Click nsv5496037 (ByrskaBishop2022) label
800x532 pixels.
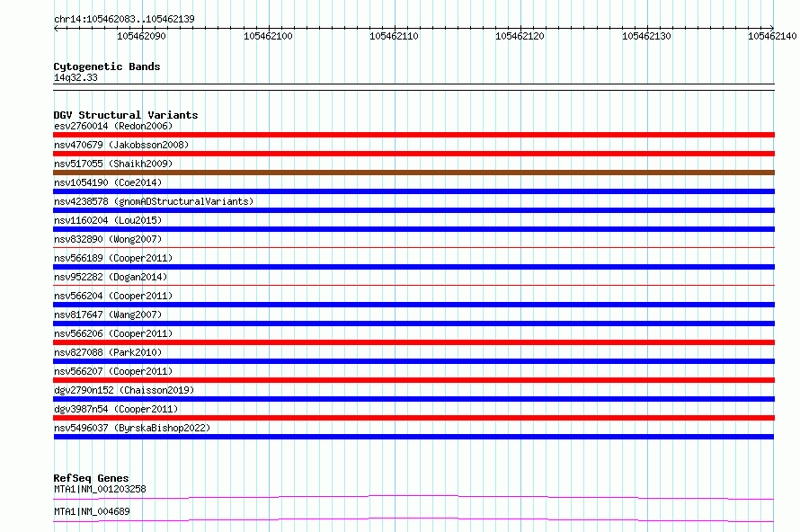pyautogui.click(x=132, y=428)
